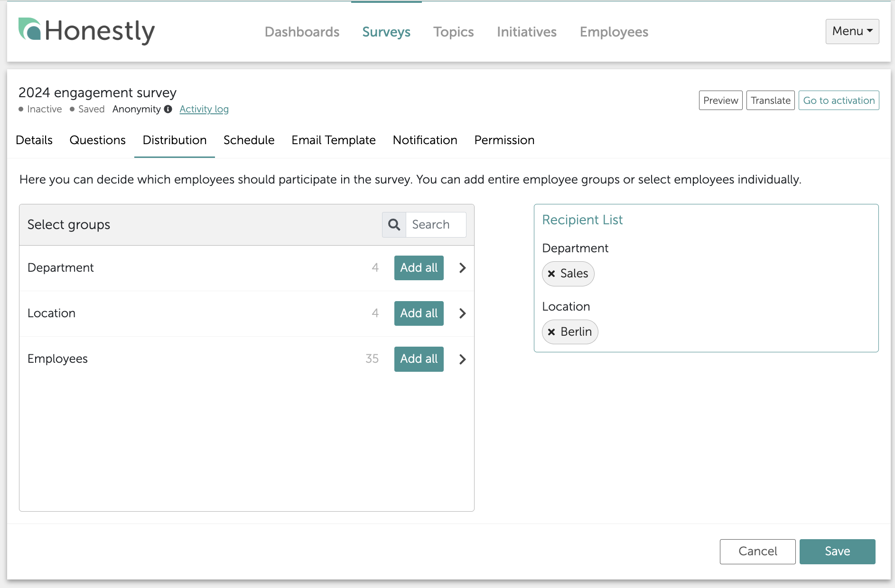Click the Go to activation button
This screenshot has width=895, height=588.
click(x=839, y=101)
